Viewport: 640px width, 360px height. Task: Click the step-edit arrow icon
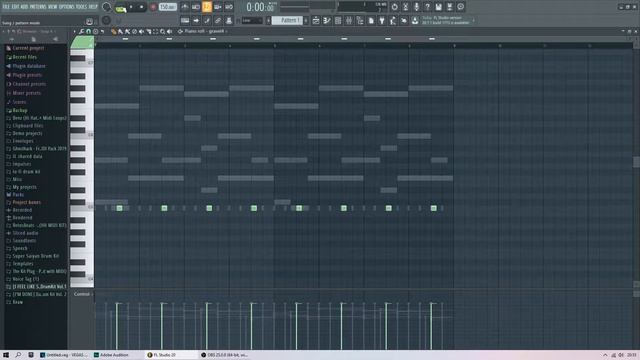click(x=196, y=20)
